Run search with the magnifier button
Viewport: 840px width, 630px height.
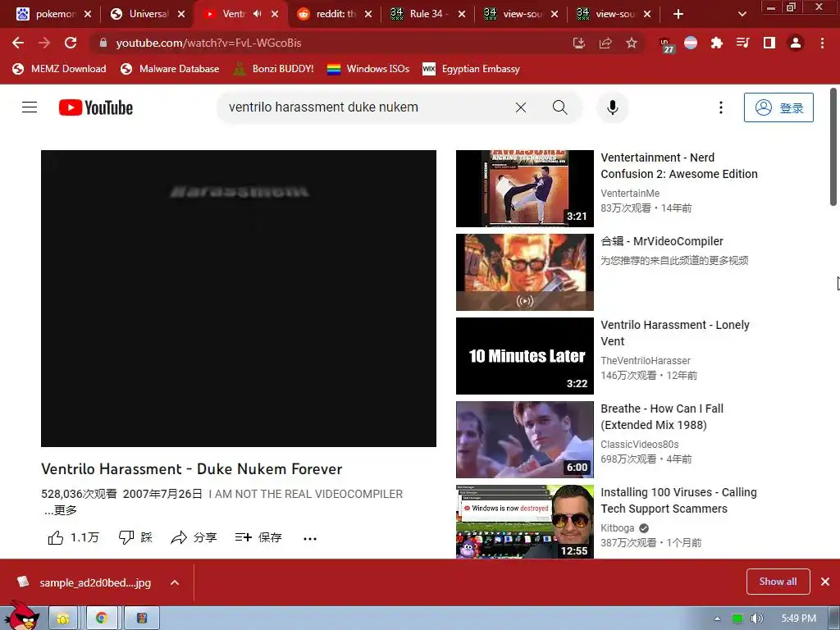coord(559,107)
